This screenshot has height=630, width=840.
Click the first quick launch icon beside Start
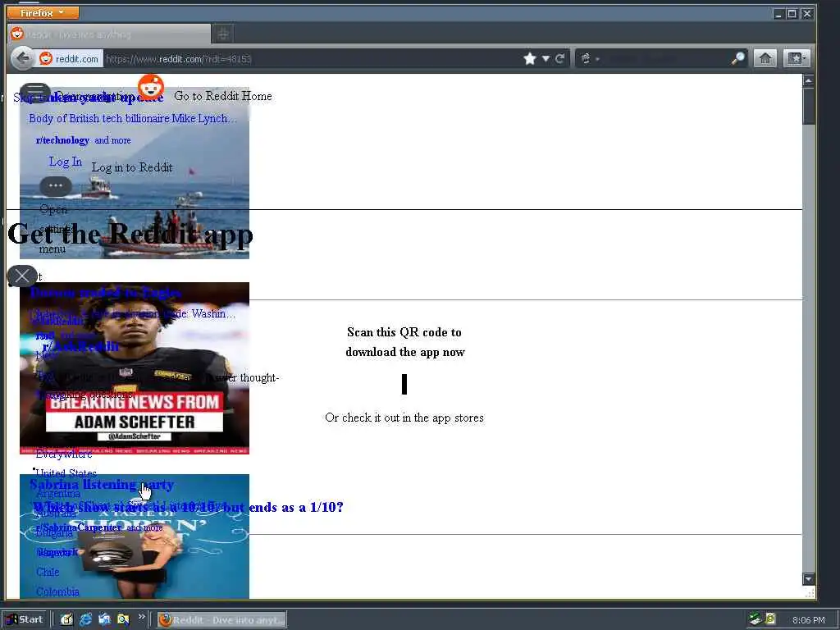click(x=66, y=619)
